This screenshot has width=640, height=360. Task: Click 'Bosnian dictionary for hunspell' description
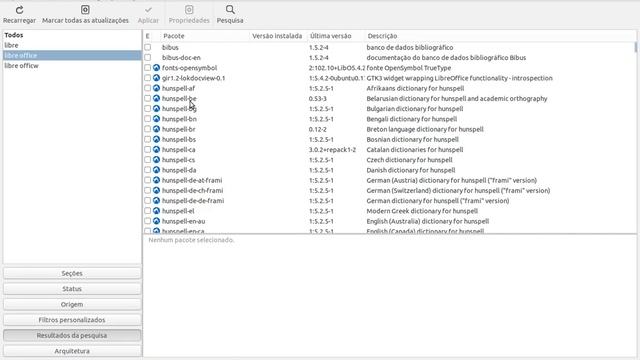[412, 139]
